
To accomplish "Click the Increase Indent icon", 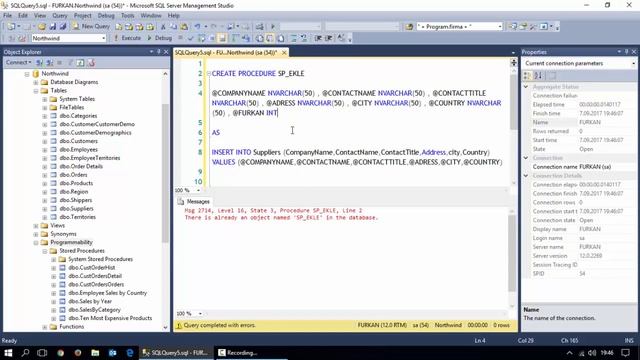I will tap(329, 38).
